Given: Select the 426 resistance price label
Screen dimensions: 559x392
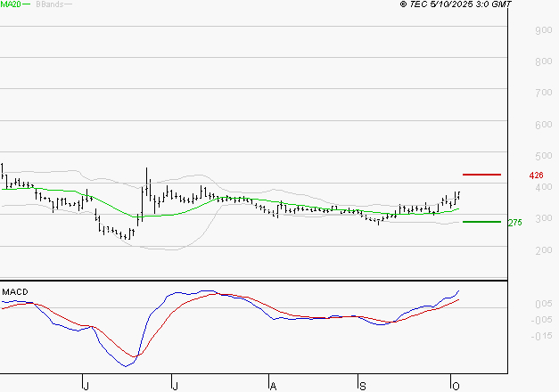Looking at the screenshot, I should pyautogui.click(x=536, y=176).
